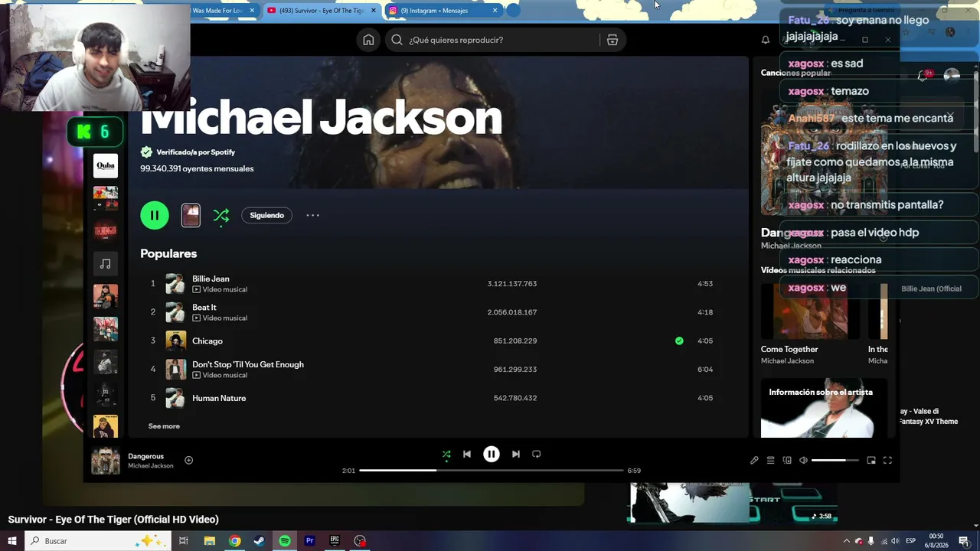Open the Dangerous track title in the player bar
Screen dimensions: 980x551
[145, 456]
